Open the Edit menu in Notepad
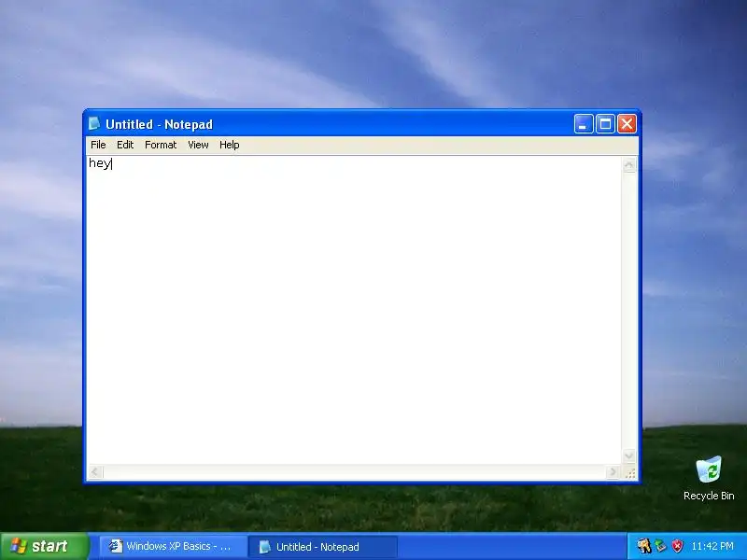The width and height of the screenshot is (747, 560). coord(125,145)
